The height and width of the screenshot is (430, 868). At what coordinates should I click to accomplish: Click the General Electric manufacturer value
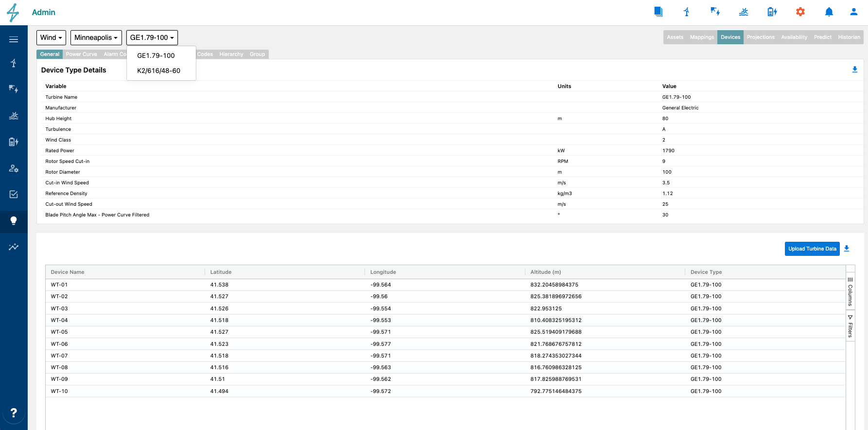pos(680,107)
